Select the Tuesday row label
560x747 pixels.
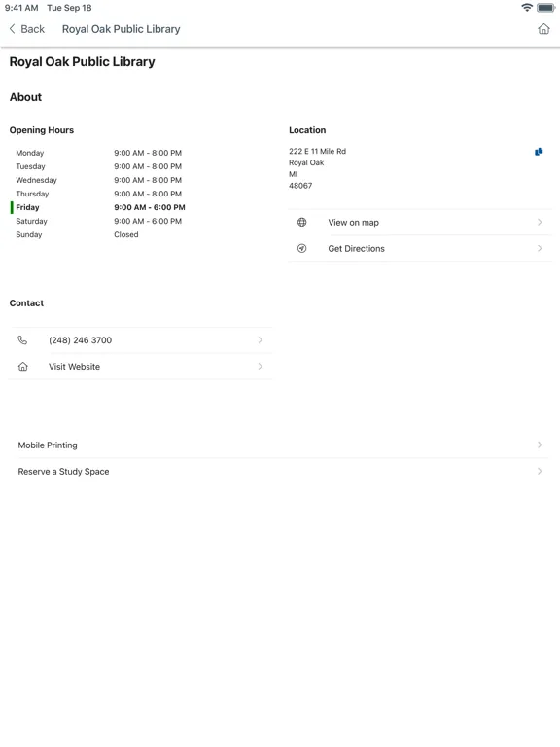pos(30,166)
